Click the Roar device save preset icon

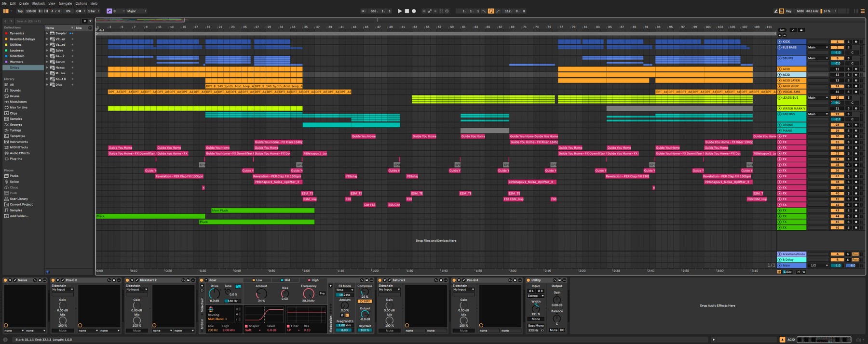tap(366, 280)
